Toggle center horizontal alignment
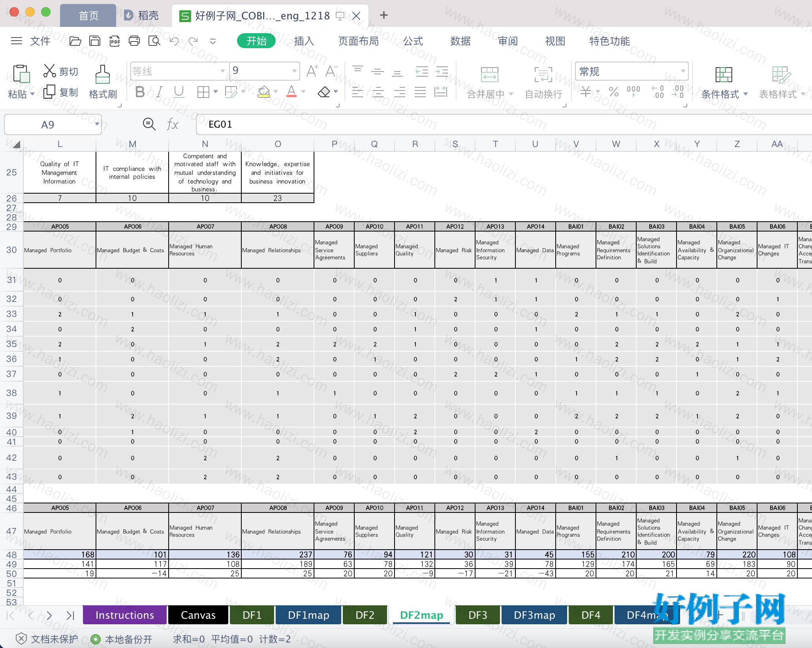 pos(378,92)
